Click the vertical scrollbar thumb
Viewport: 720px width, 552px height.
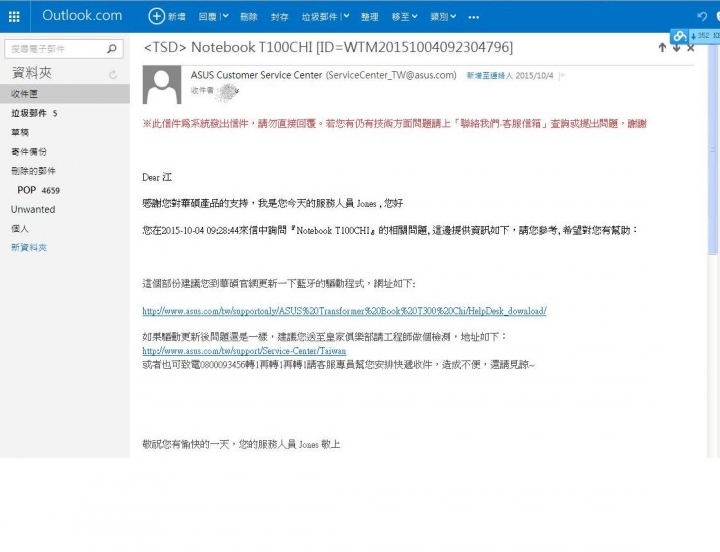pyautogui.click(x=713, y=149)
